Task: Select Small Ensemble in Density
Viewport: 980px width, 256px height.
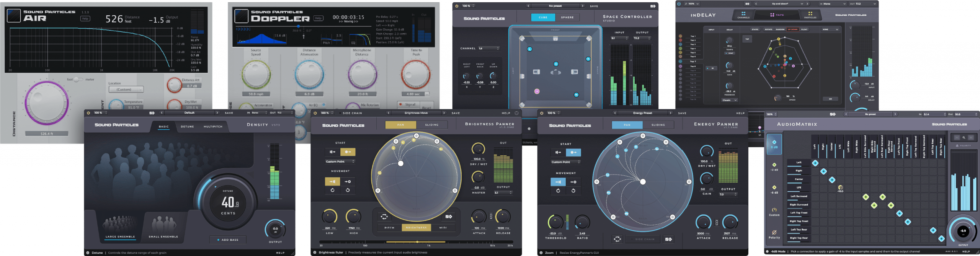Action: (163, 228)
